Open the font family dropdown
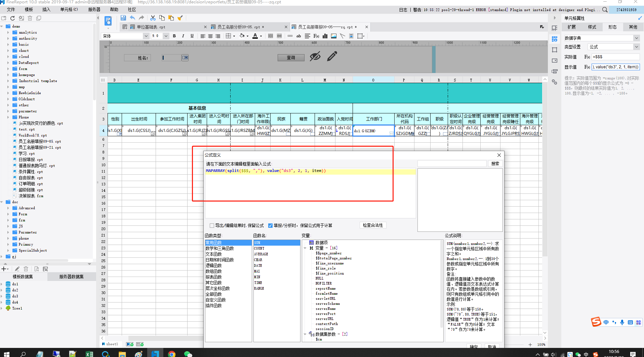Viewport: 644px width, 357px height. [x=146, y=36]
